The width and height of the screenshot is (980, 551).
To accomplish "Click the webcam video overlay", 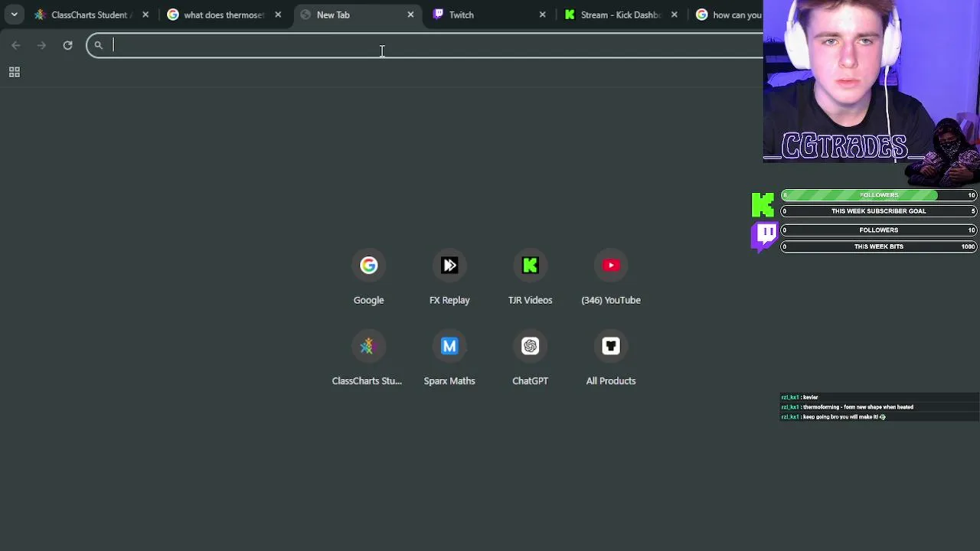I will (x=871, y=81).
